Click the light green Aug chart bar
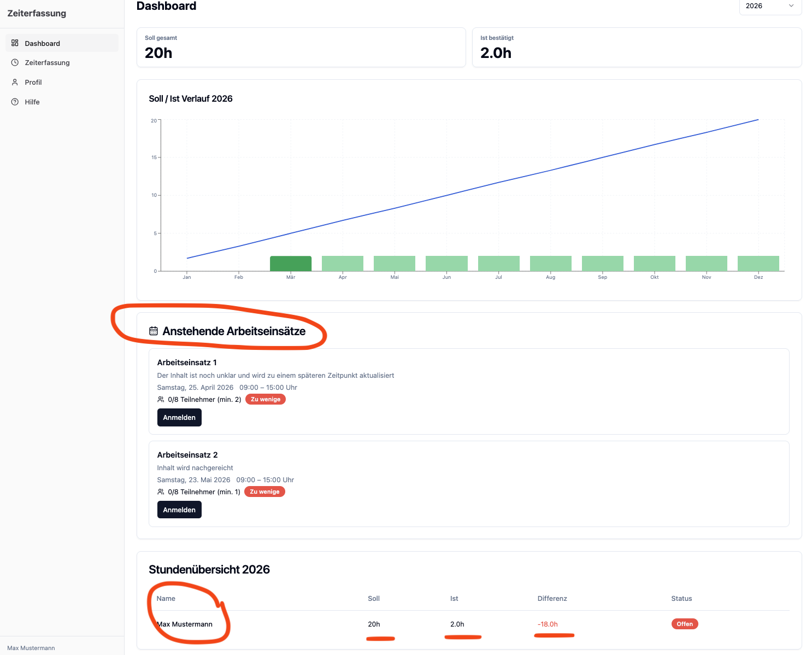The height and width of the screenshot is (655, 812). pos(550,264)
